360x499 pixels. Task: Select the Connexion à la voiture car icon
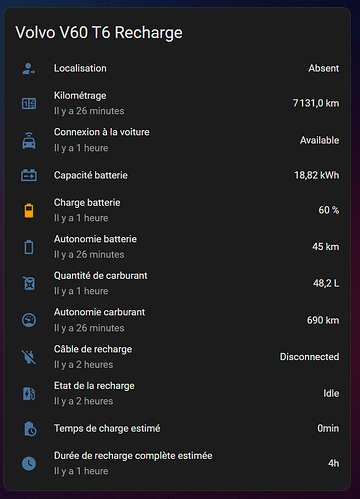(29, 140)
